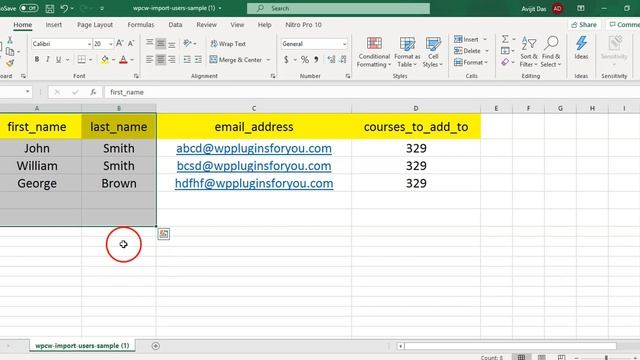Click the Copy icon
This screenshot has height=360, width=640.
10,52
